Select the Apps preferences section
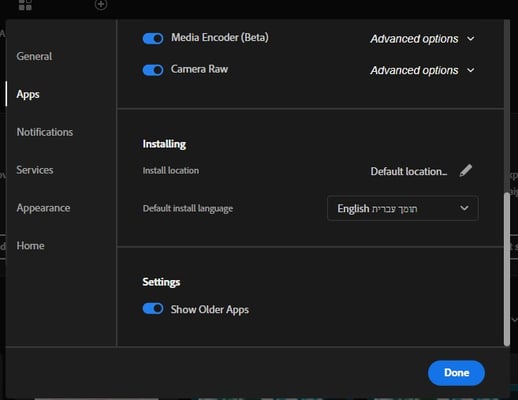This screenshot has height=400, width=518. coord(28,94)
